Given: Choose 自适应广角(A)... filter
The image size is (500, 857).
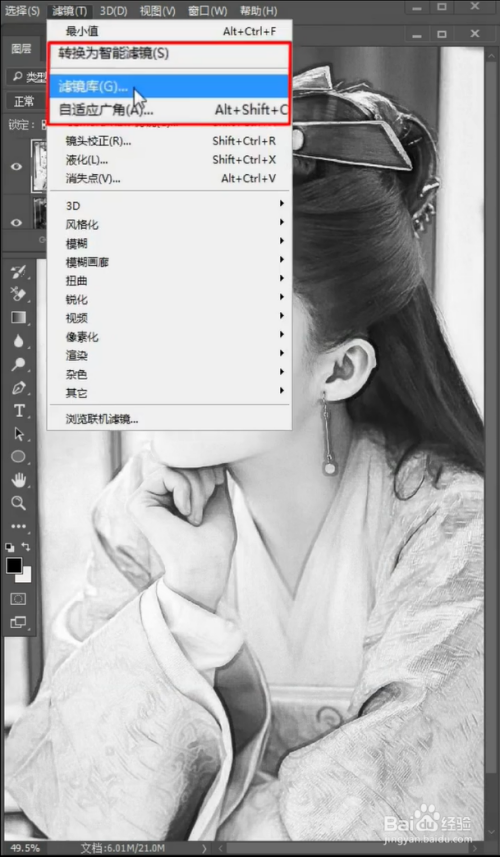Looking at the screenshot, I should pyautogui.click(x=169, y=110).
